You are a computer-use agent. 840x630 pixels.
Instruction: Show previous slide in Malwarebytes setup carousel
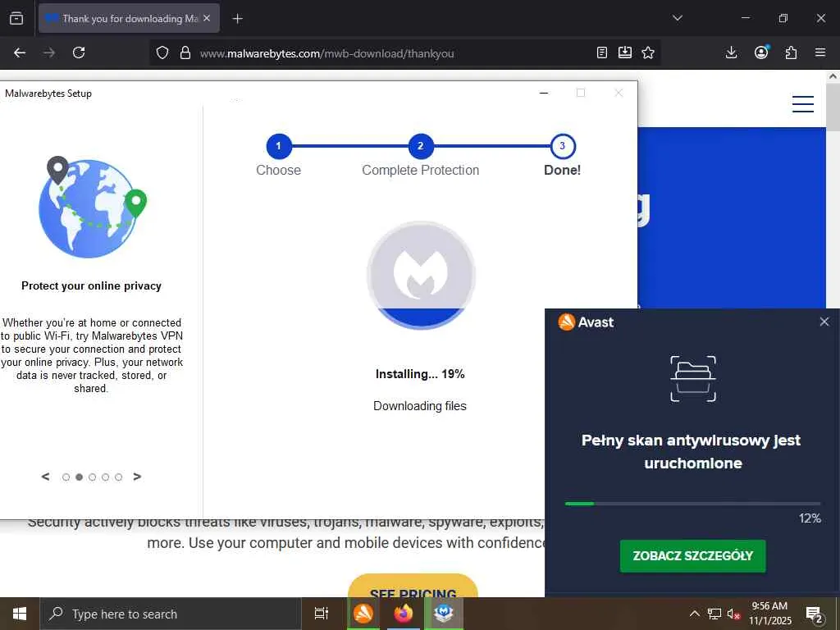click(46, 477)
